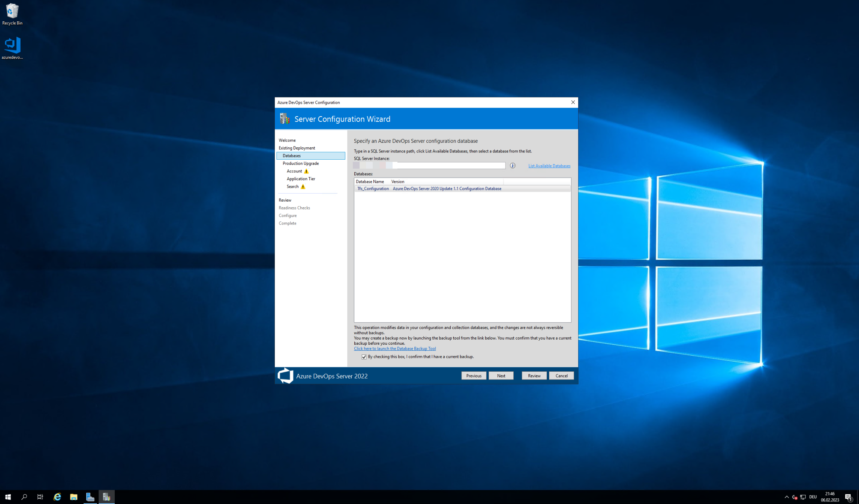The width and height of the screenshot is (859, 504).
Task: Click the Review button in footer
Action: [x=534, y=376]
